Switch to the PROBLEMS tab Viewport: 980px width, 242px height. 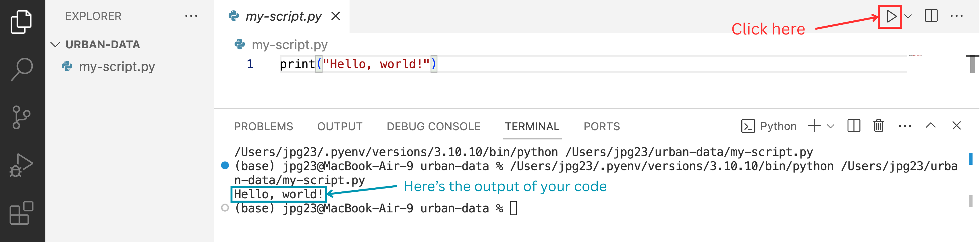(x=263, y=126)
